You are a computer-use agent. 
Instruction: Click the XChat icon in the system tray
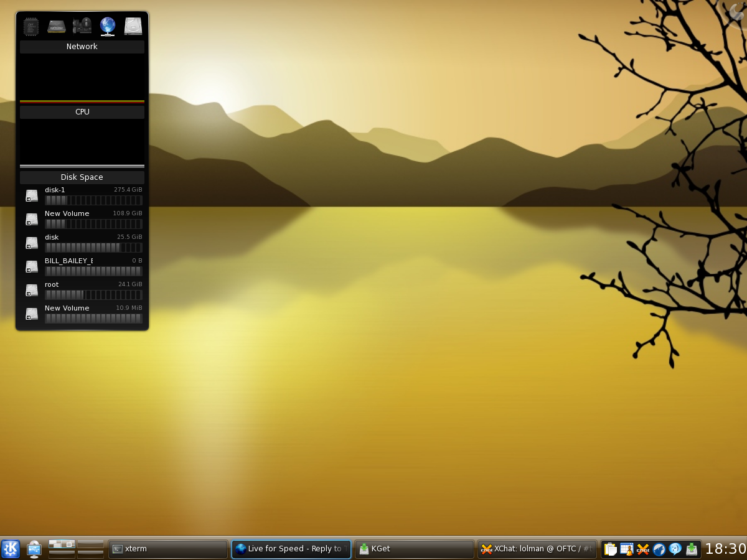click(x=643, y=549)
